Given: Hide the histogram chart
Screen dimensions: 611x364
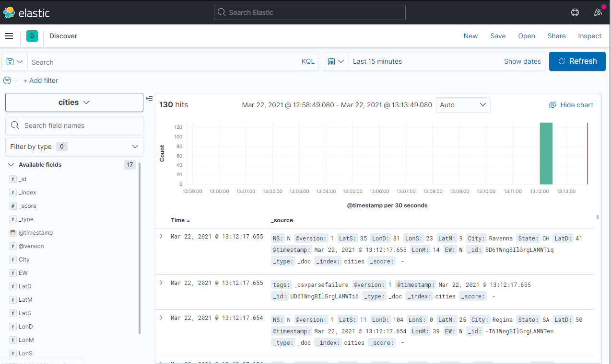Looking at the screenshot, I should (571, 104).
